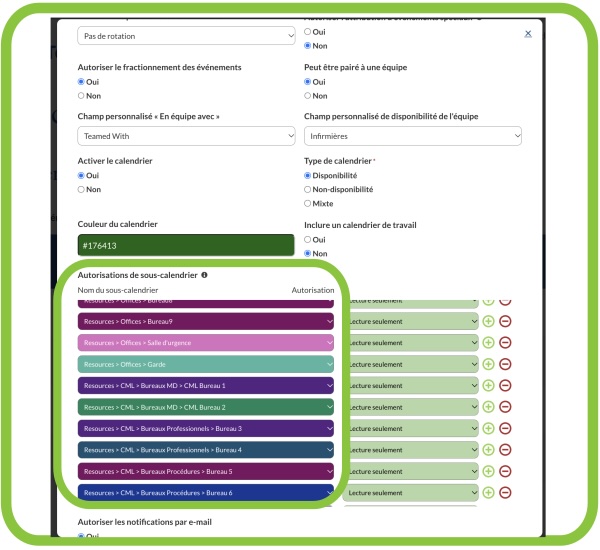The width and height of the screenshot is (600, 550).
Task: Remove the Bureau 3 row with minus icon
Action: [505, 428]
